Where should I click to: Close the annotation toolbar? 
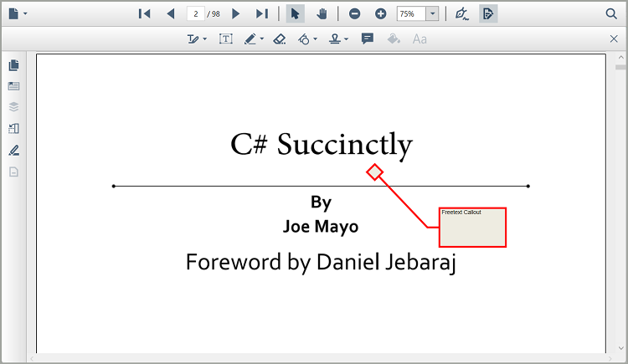click(x=614, y=39)
